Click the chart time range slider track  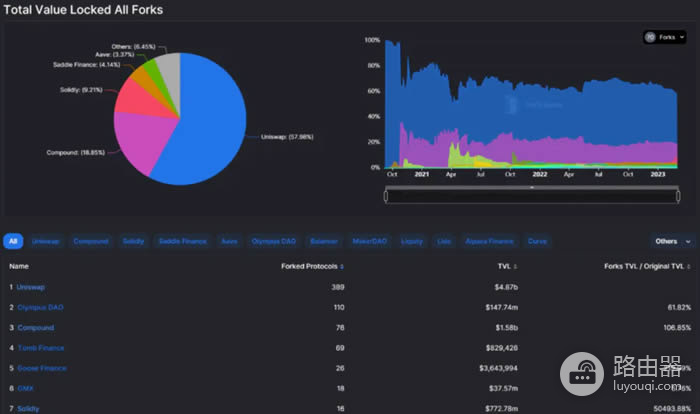pos(532,196)
